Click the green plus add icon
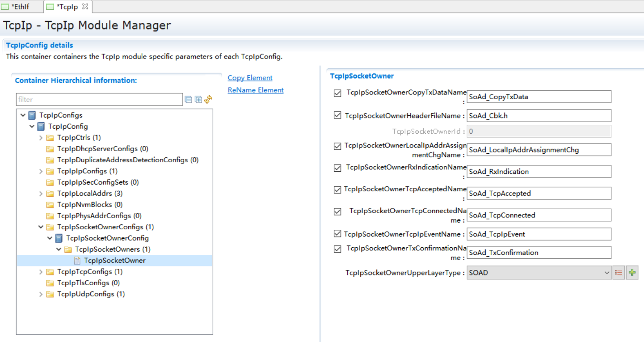Viewport: 644px width, 342px height. pos(632,273)
